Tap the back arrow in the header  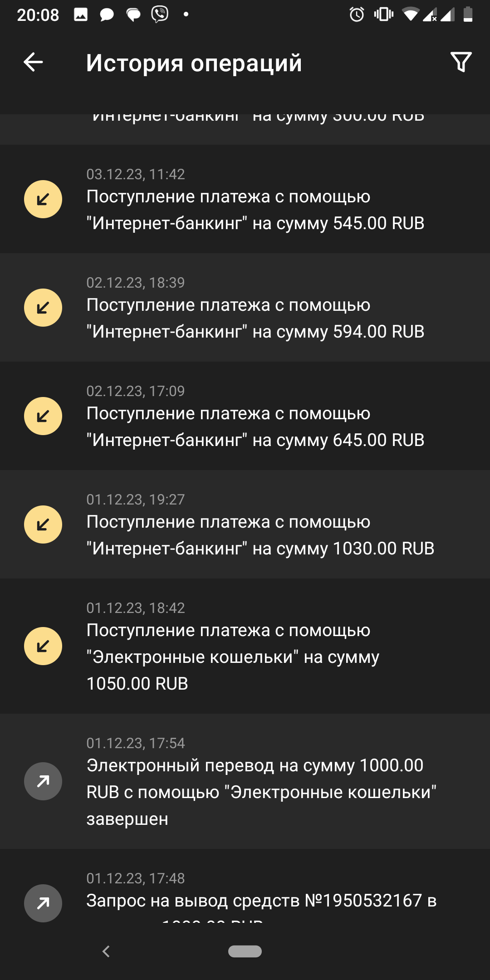click(x=33, y=62)
